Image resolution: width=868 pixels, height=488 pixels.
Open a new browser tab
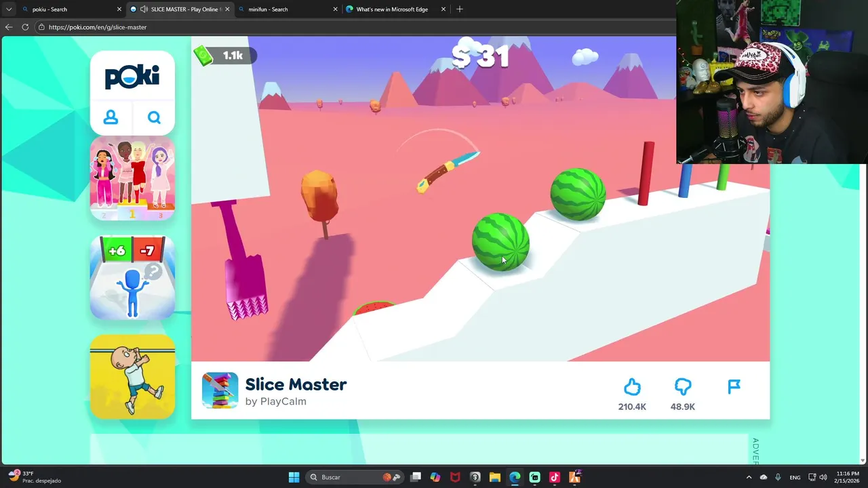tap(460, 9)
